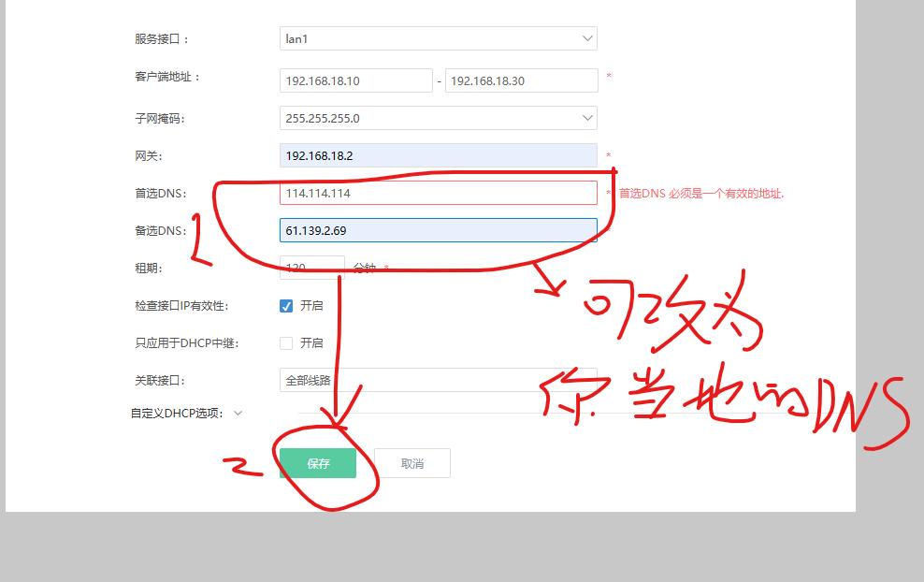Enable the 只应用于DHCP中继 checkbox
Image resolution: width=924 pixels, height=582 pixels.
click(x=286, y=342)
